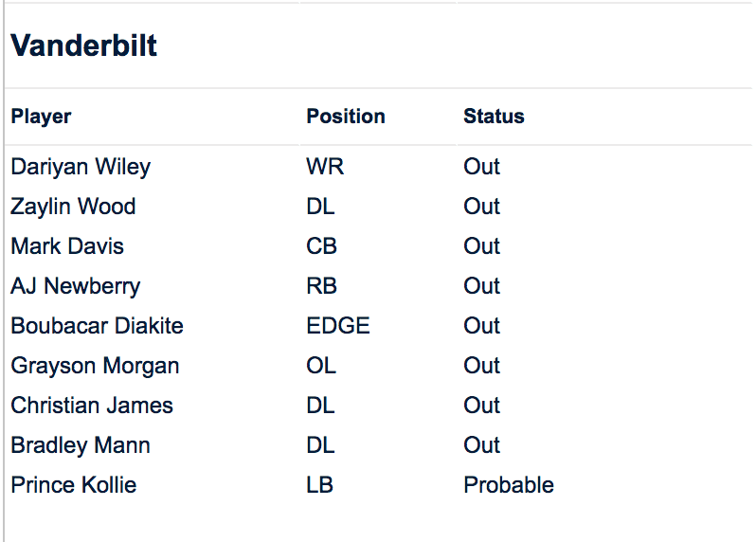The image size is (756, 542).
Task: Click the WR position cell
Action: (x=325, y=167)
